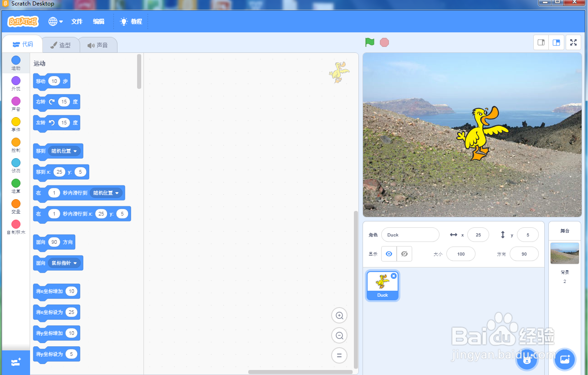Image resolution: width=588 pixels, height=375 pixels.
Task: Click the green flag to start
Action: click(370, 42)
